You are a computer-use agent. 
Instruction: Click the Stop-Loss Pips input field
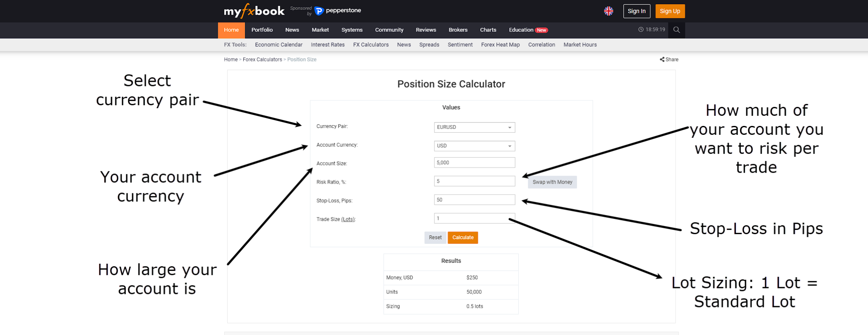pyautogui.click(x=474, y=200)
